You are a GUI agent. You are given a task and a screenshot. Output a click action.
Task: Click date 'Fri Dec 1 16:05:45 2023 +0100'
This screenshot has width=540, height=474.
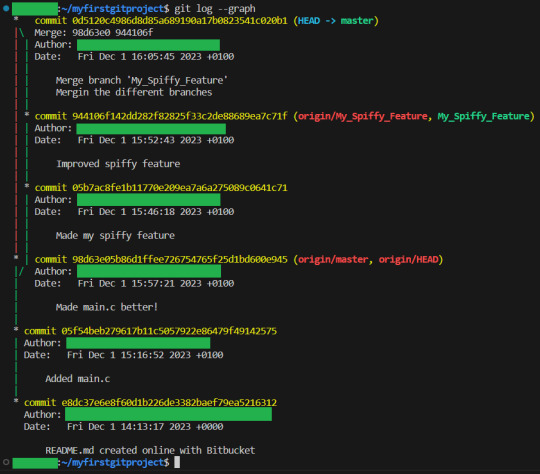click(156, 56)
